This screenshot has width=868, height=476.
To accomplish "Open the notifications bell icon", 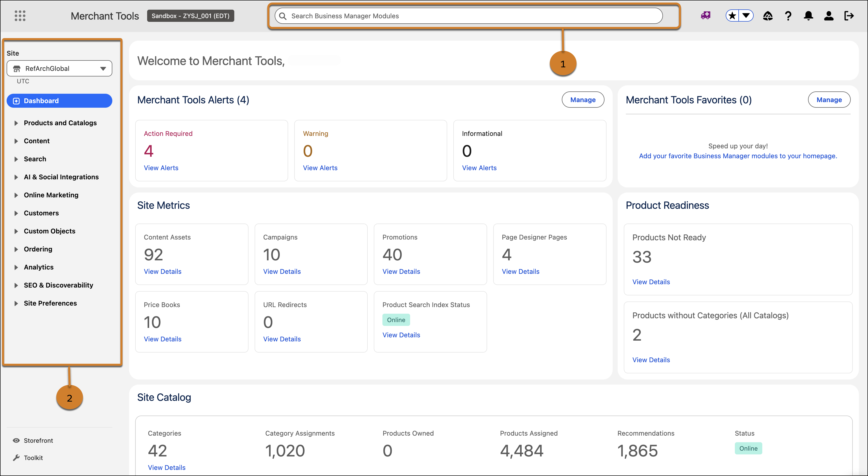I will [808, 16].
